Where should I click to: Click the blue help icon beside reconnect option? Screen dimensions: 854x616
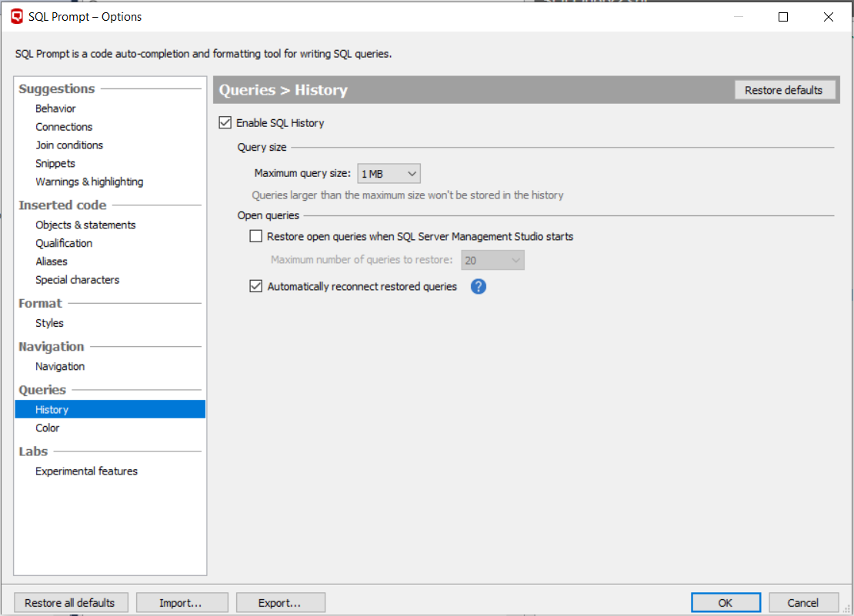479,286
